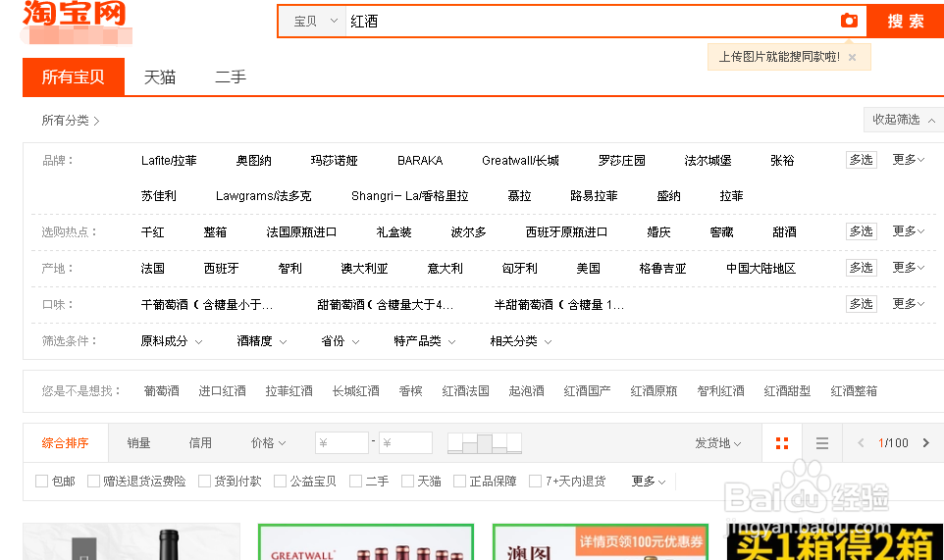Image resolution: width=944 pixels, height=560 pixels.
Task: Click the price distribution histogram
Action: coord(485,443)
